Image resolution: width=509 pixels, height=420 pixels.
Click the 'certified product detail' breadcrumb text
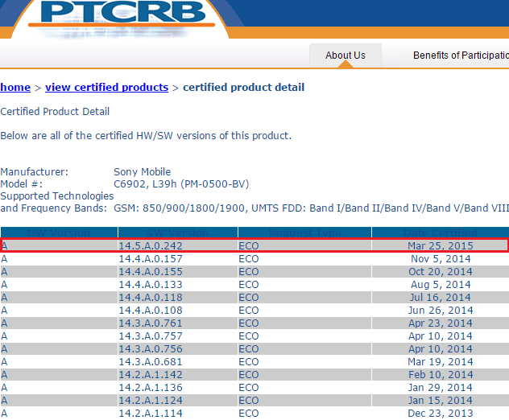coord(244,87)
